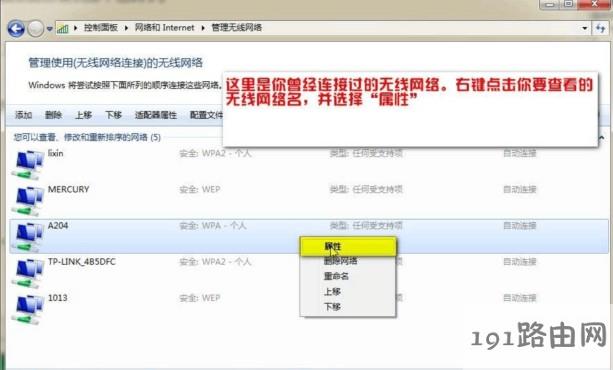
Task: Click the 适配器属性 toolbar button
Action: click(x=156, y=115)
